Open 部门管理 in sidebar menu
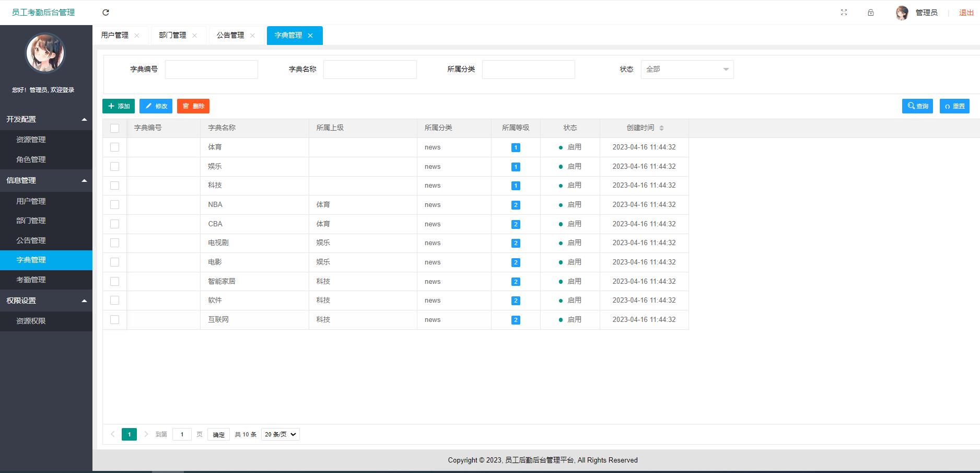This screenshot has height=473, width=980. click(46, 221)
